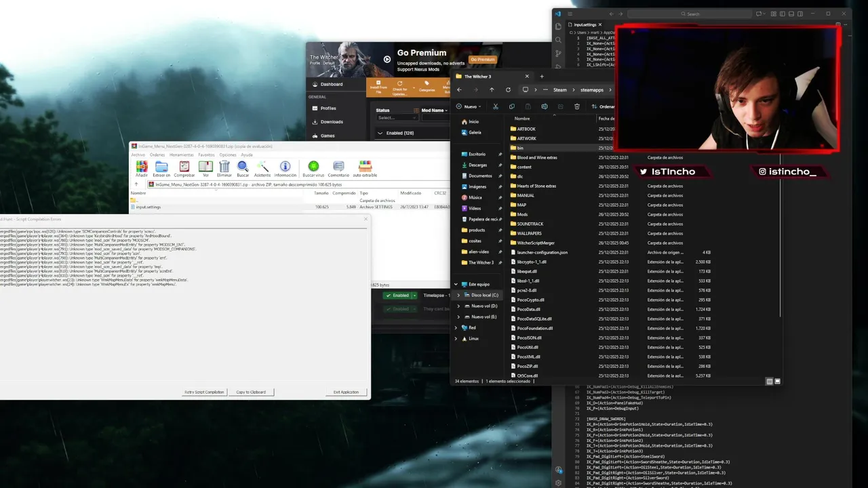The height and width of the screenshot is (488, 868).
Task: Select The Witcher 3 File Explorer tab
Action: 493,77
